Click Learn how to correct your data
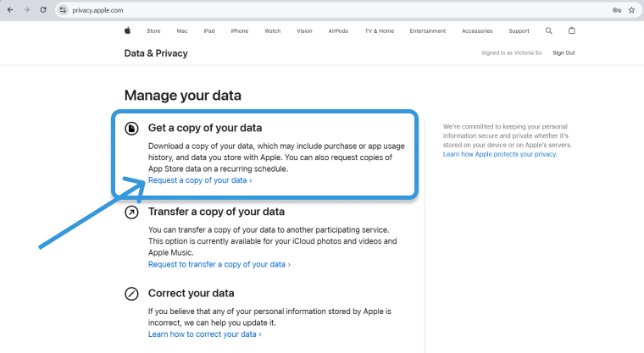 click(x=205, y=334)
